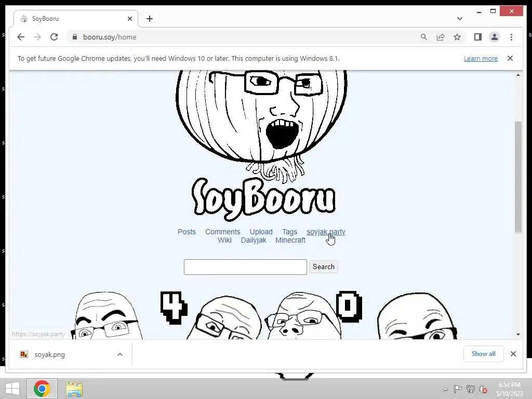Open the Comments link

click(222, 232)
